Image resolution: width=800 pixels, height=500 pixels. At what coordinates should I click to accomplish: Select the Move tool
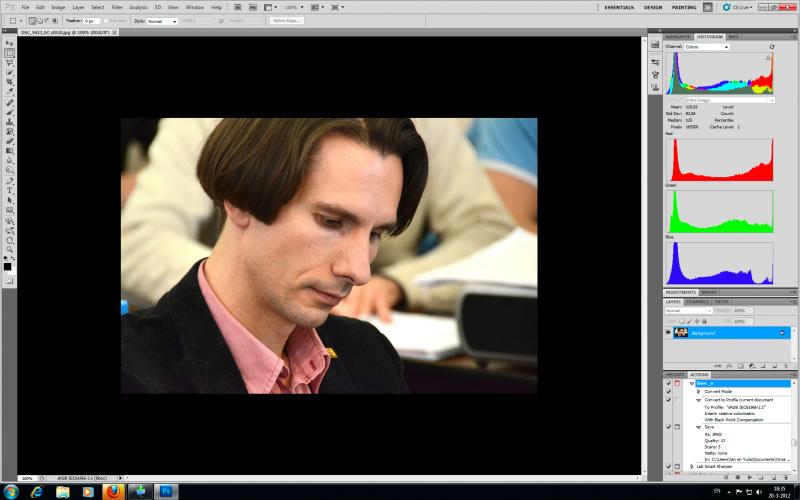tap(9, 43)
